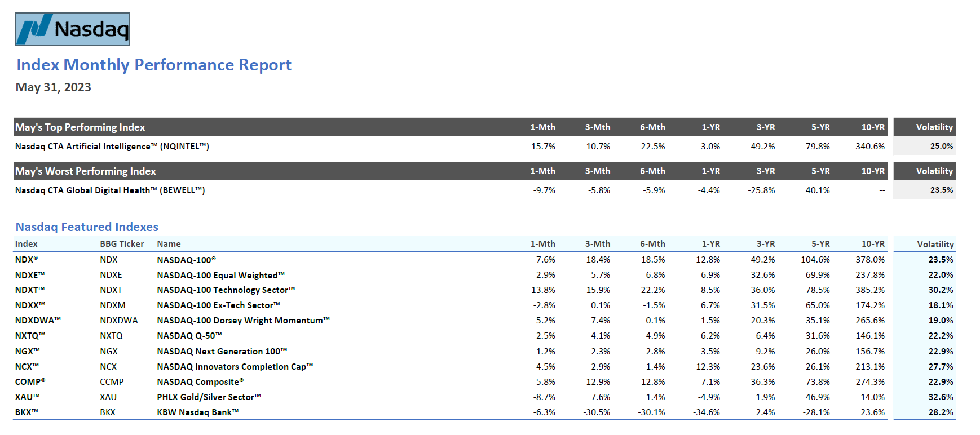Viewport: 980px width, 435px height.
Task: Select the May 31, 2023 report date
Action: pos(54,87)
